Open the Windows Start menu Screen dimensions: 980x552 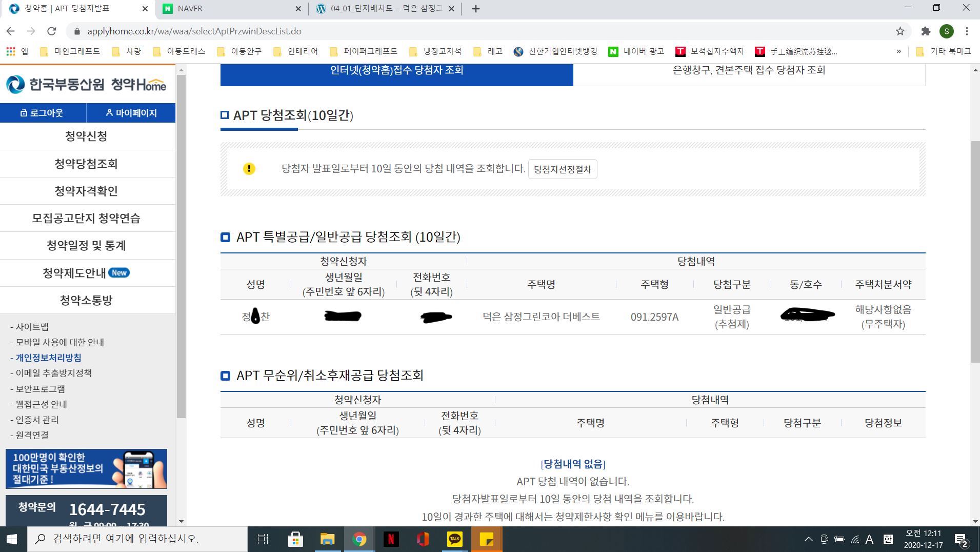tap(12, 539)
